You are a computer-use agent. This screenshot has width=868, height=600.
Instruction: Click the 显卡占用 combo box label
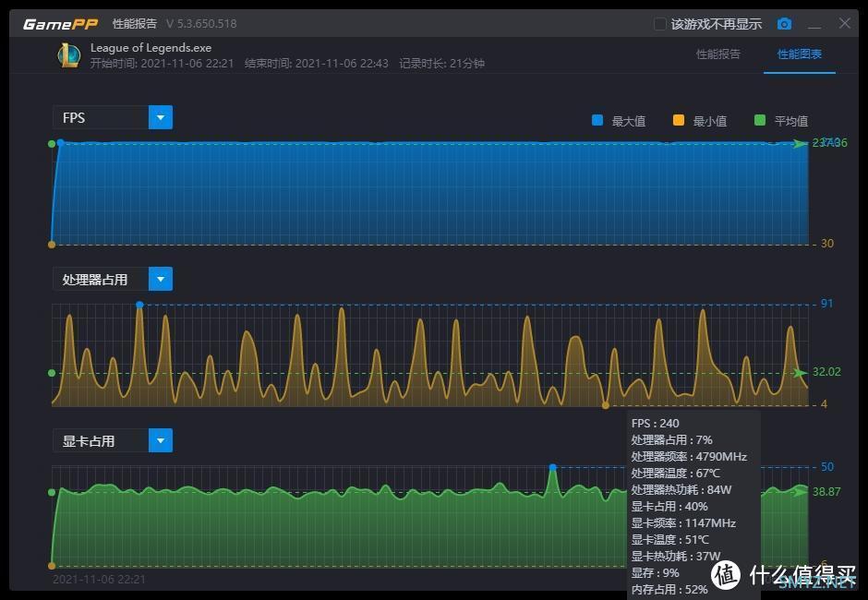(101, 440)
